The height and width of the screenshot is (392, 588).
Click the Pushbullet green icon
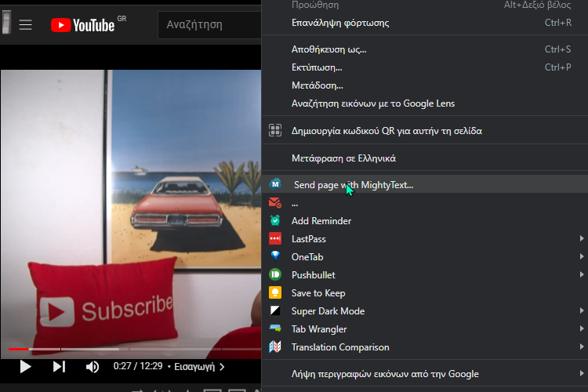[275, 274]
